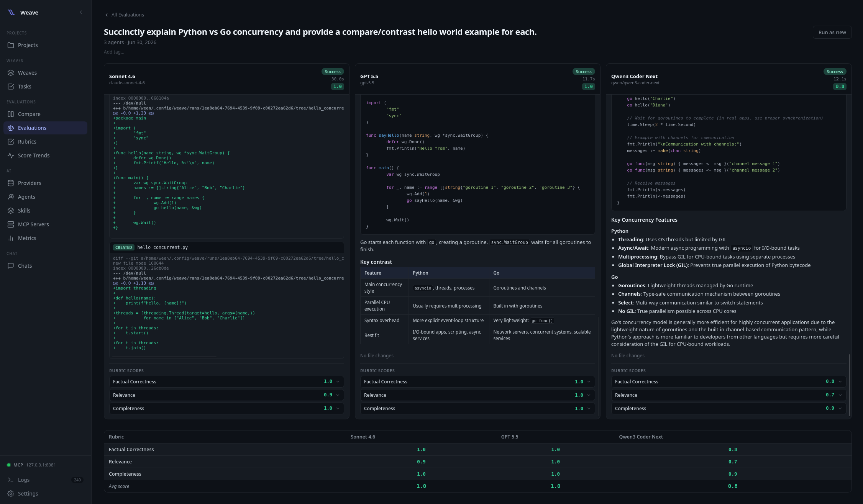Collapse the sidebar with the chevron
This screenshot has height=504, width=863.
[81, 12]
